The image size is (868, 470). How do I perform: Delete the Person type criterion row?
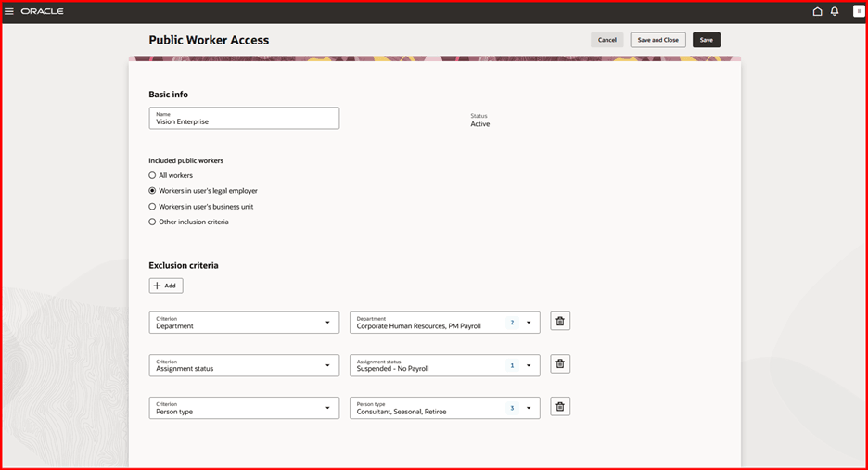(560, 407)
